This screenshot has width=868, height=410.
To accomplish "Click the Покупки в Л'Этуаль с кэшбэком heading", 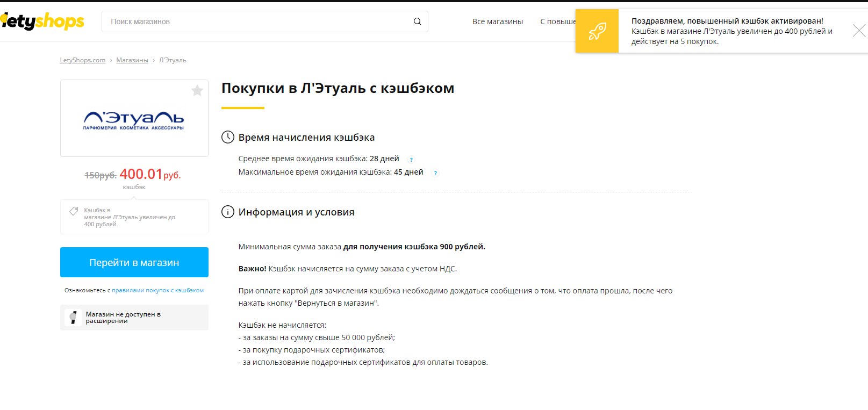I will 338,88.
